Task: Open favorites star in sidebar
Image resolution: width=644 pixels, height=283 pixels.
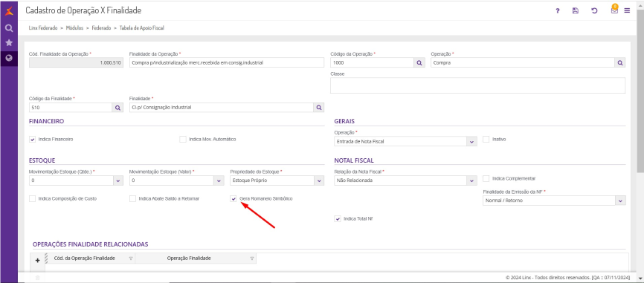Action: point(9,42)
